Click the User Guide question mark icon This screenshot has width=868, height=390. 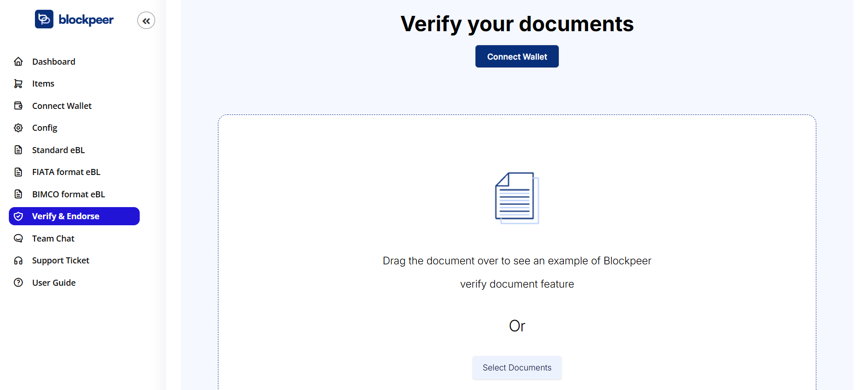point(18,282)
